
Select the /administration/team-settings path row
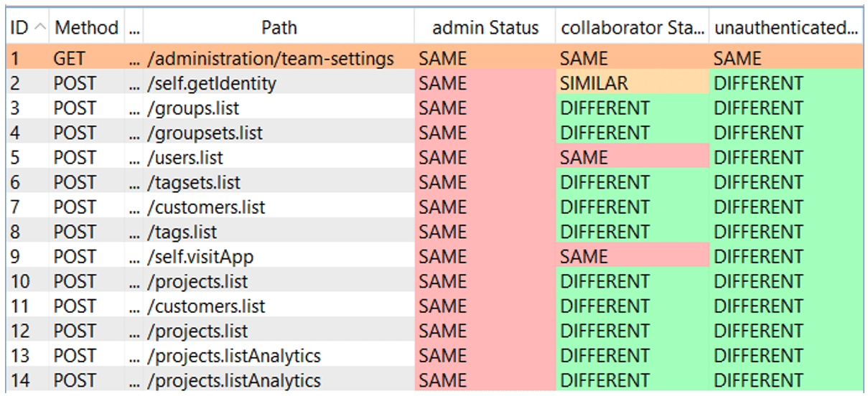[x=270, y=59]
